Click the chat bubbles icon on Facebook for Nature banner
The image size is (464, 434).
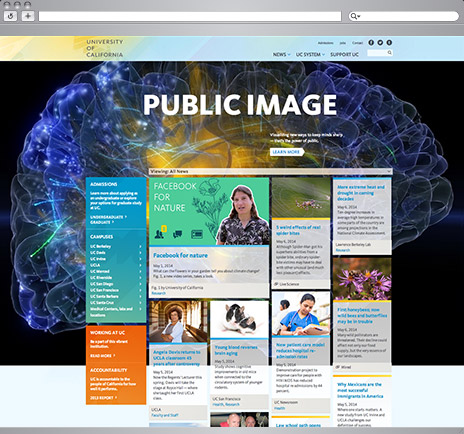click(x=177, y=234)
